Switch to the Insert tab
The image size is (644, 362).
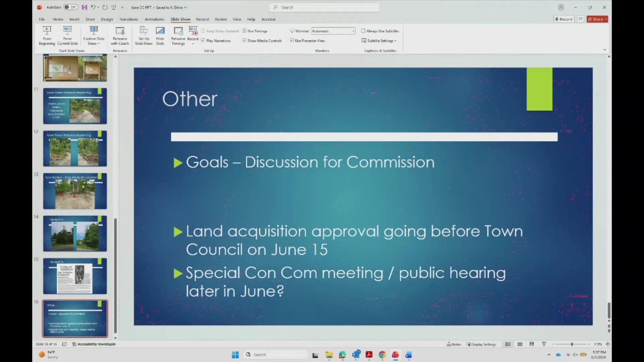[74, 19]
